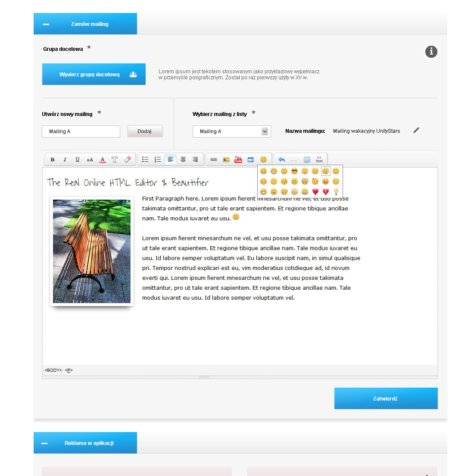Pick the big grin emoticon in top row

click(x=274, y=171)
